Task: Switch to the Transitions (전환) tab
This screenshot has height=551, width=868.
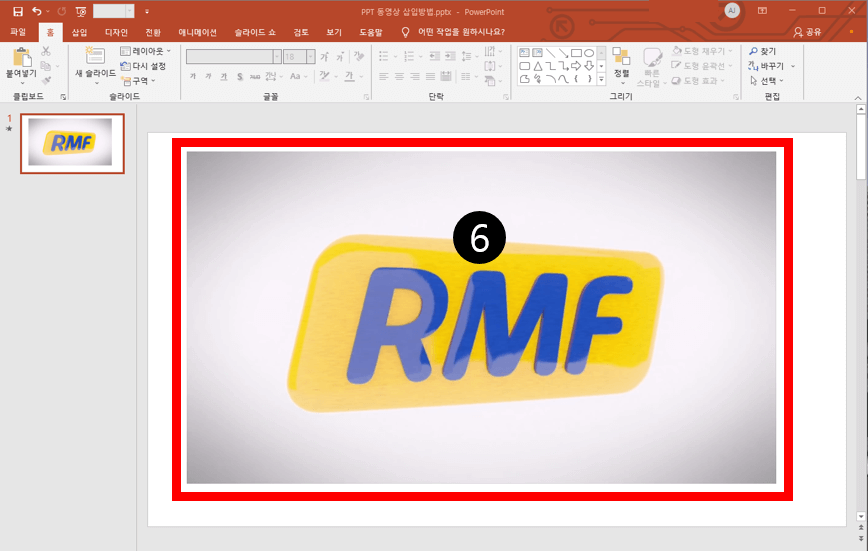Action: [x=153, y=32]
